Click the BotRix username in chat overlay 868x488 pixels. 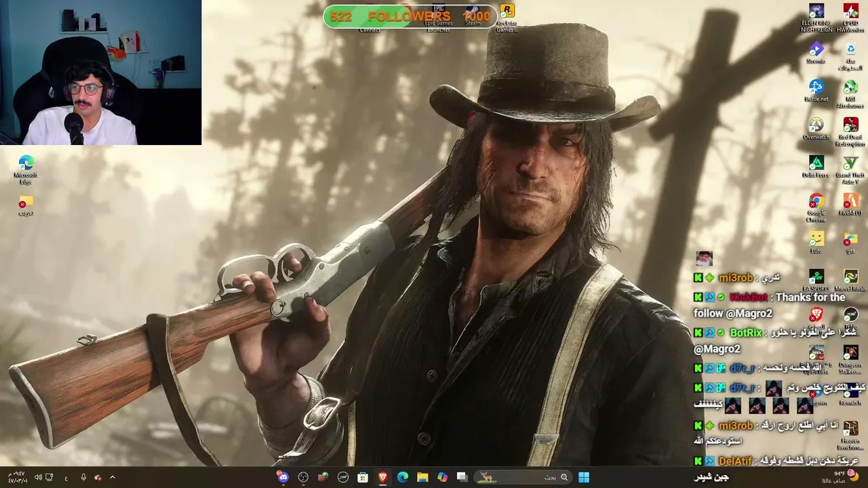(x=745, y=333)
